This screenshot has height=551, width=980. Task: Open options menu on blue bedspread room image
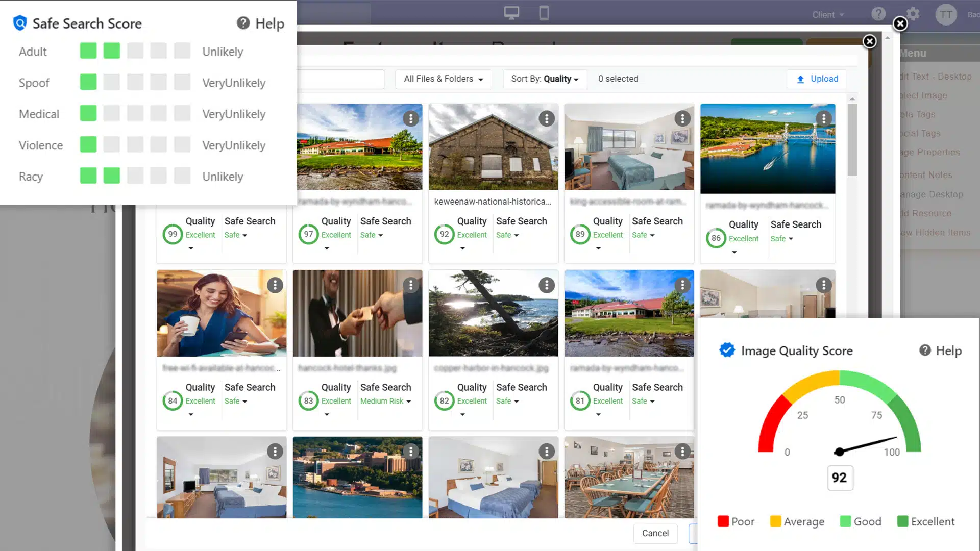pos(547,452)
